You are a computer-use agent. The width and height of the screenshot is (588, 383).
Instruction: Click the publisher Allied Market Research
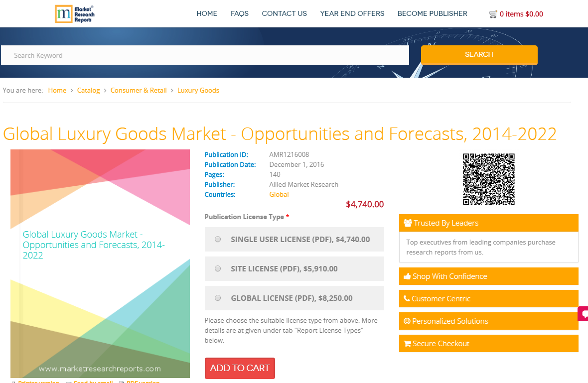(x=304, y=184)
